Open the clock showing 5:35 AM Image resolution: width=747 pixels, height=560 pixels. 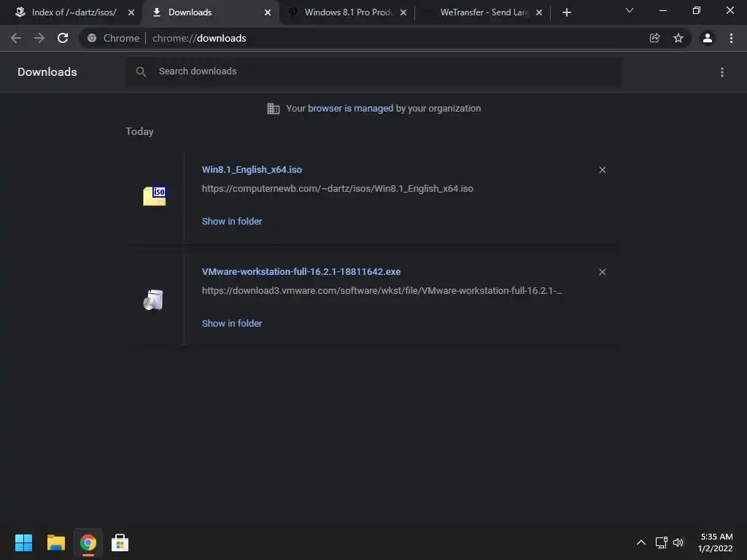click(x=716, y=542)
